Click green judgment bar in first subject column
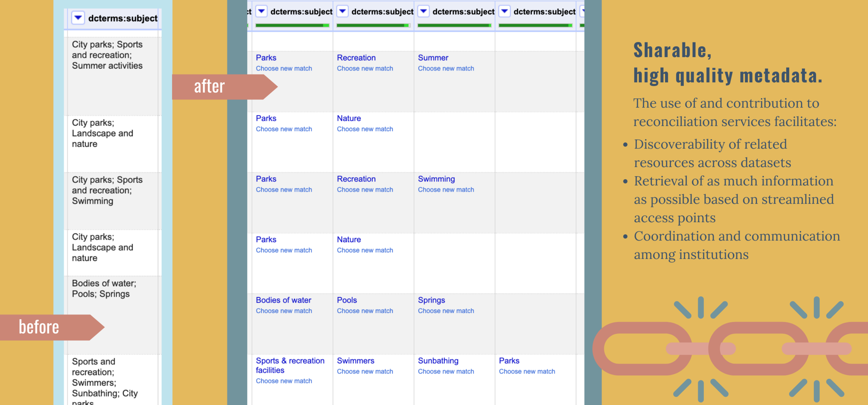 point(292,25)
